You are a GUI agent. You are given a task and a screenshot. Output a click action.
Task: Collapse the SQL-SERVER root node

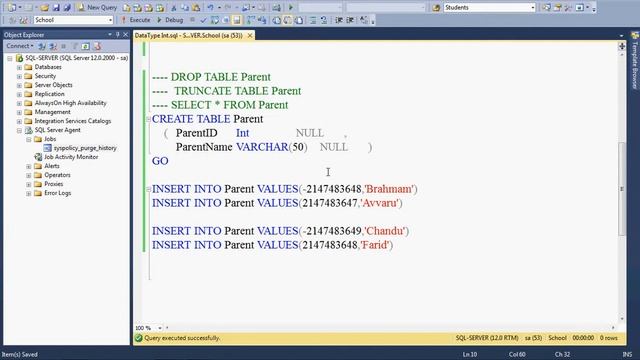tap(10, 58)
